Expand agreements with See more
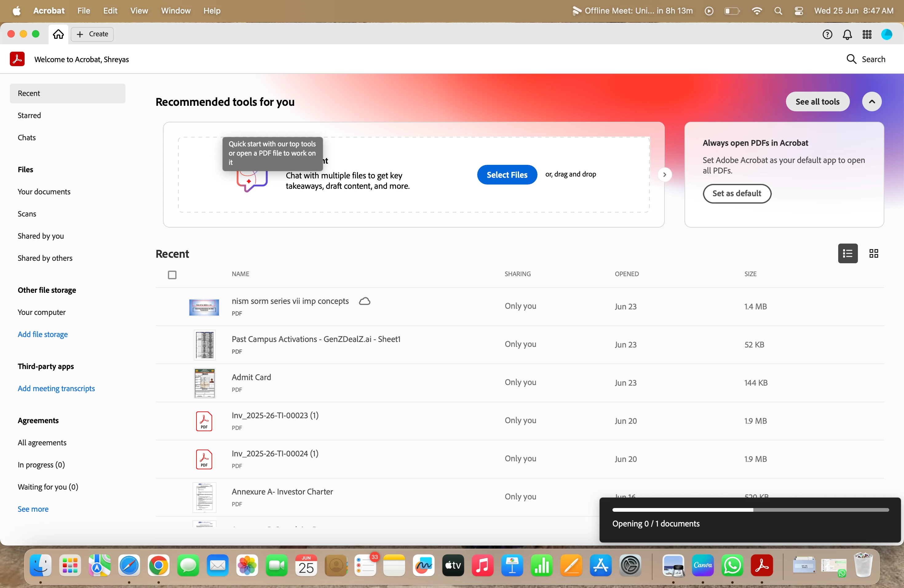The height and width of the screenshot is (588, 904). pyautogui.click(x=33, y=509)
